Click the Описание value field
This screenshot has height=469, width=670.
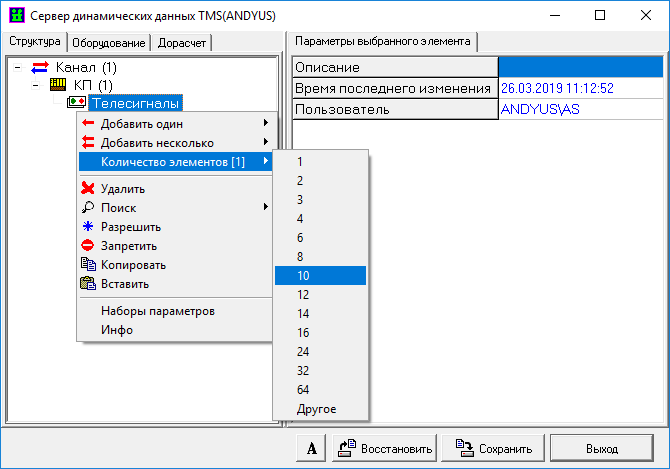coord(580,66)
